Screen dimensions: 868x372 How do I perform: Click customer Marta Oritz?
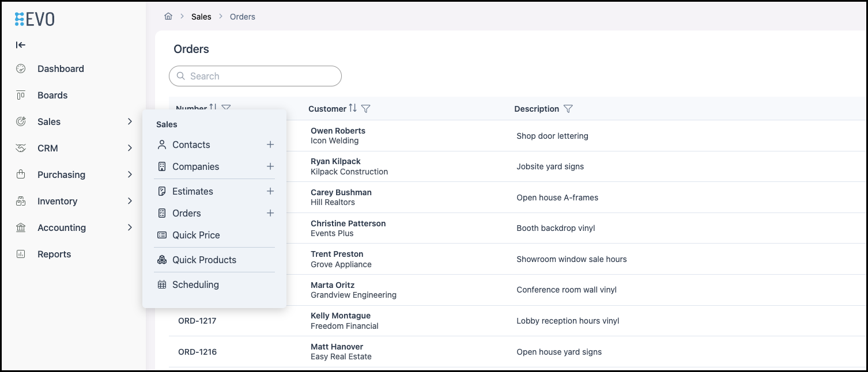[x=333, y=285]
